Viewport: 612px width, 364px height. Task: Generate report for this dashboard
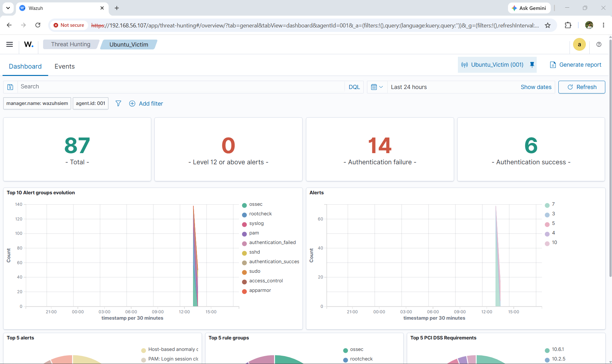(x=576, y=65)
